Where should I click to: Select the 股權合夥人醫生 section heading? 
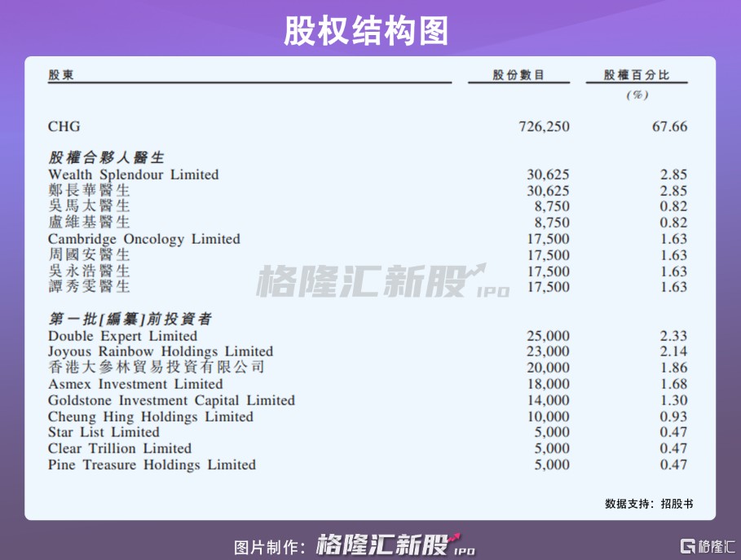106,157
